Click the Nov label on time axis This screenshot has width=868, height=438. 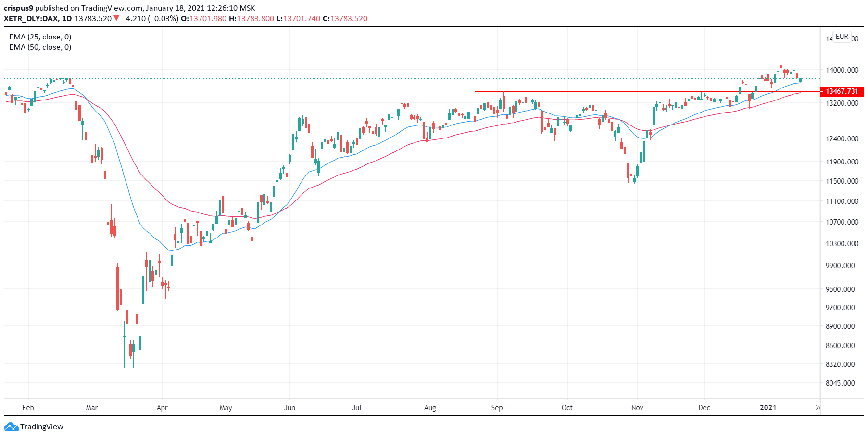[x=637, y=407]
